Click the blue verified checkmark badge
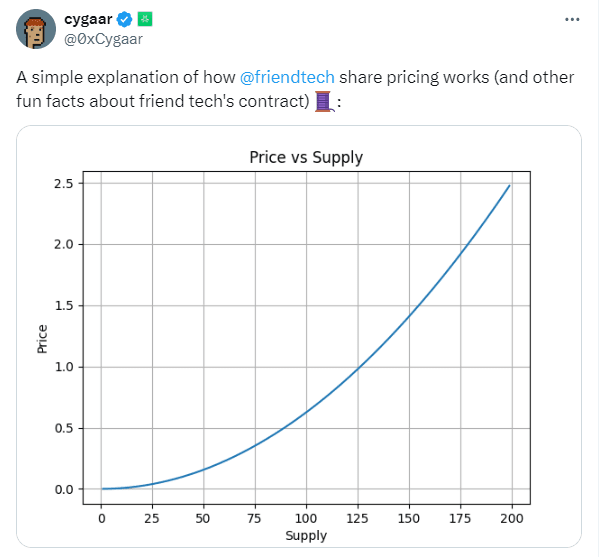This screenshot has width=603, height=557. pyautogui.click(x=125, y=19)
